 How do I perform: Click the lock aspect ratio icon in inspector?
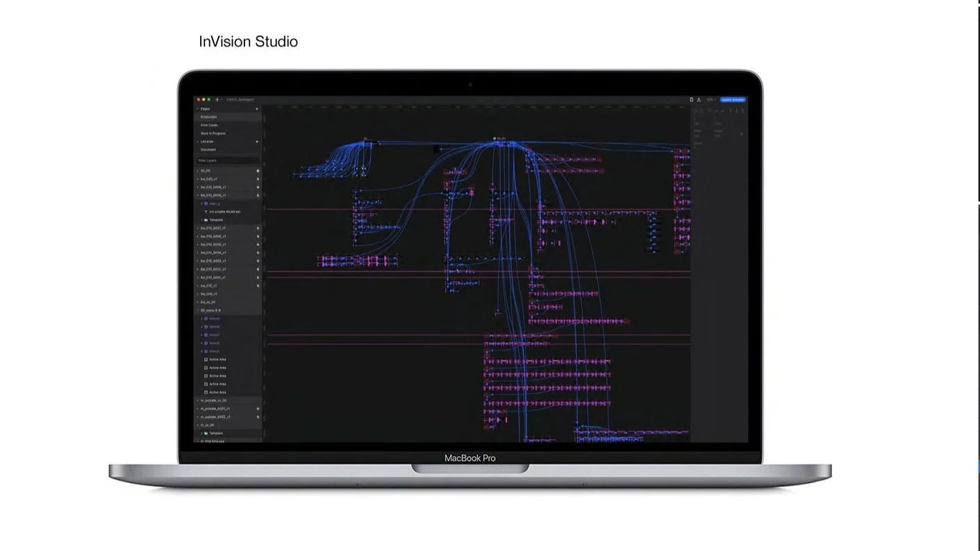tap(741, 133)
